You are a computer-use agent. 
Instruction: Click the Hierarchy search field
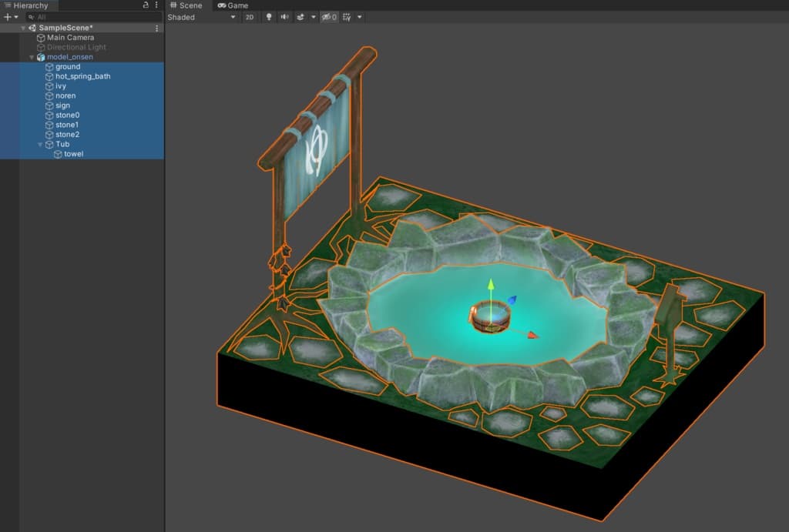(92, 17)
